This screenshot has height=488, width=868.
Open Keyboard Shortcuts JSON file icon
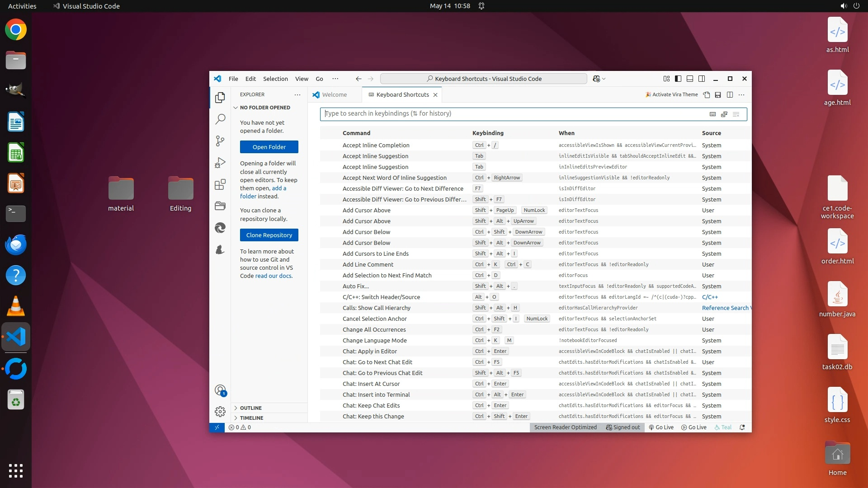tap(706, 95)
